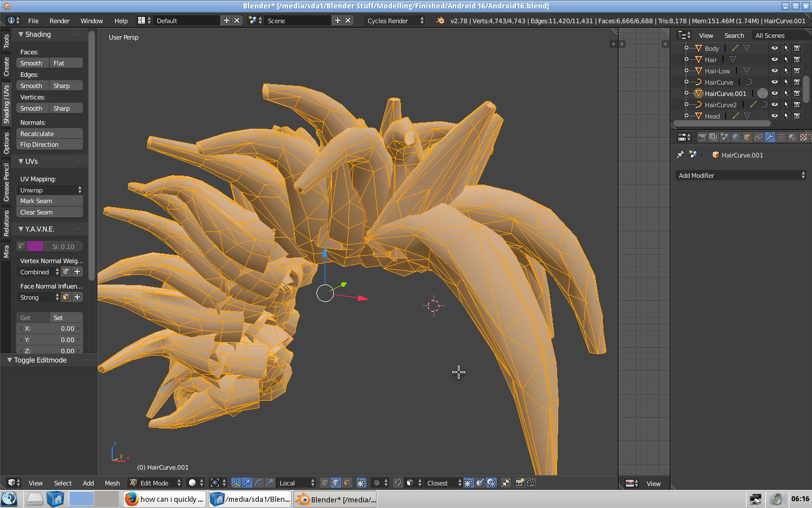Switch to the Grease Pencil tab

pos(6,182)
